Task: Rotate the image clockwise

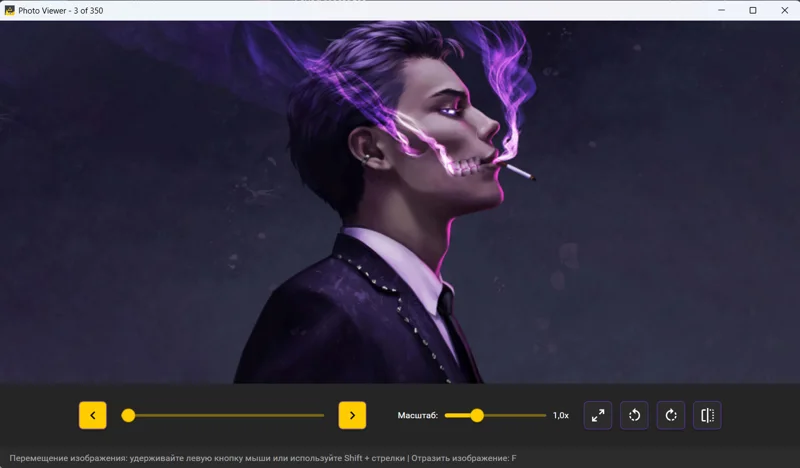Action: 671,415
